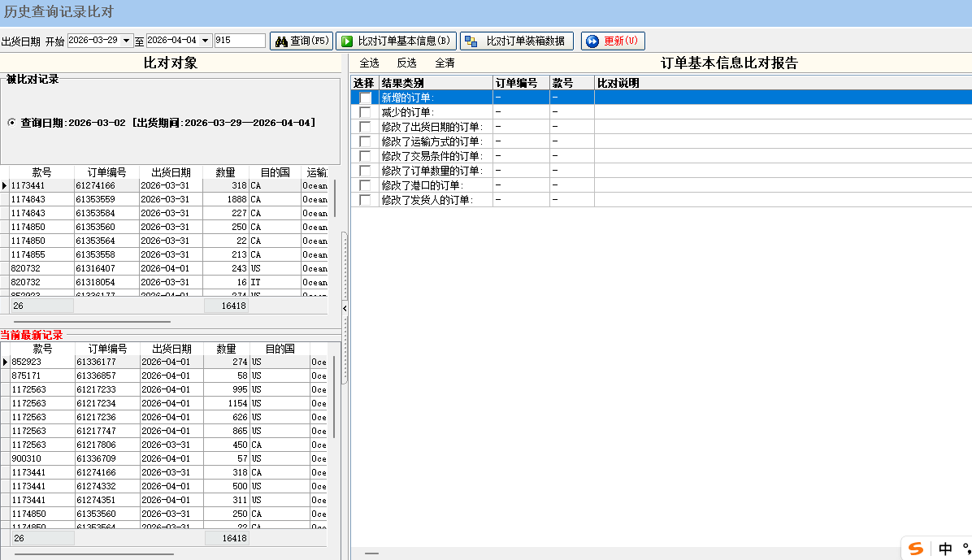Select order 61353559 in upper table
This screenshot has height=560, width=972.
coord(95,200)
